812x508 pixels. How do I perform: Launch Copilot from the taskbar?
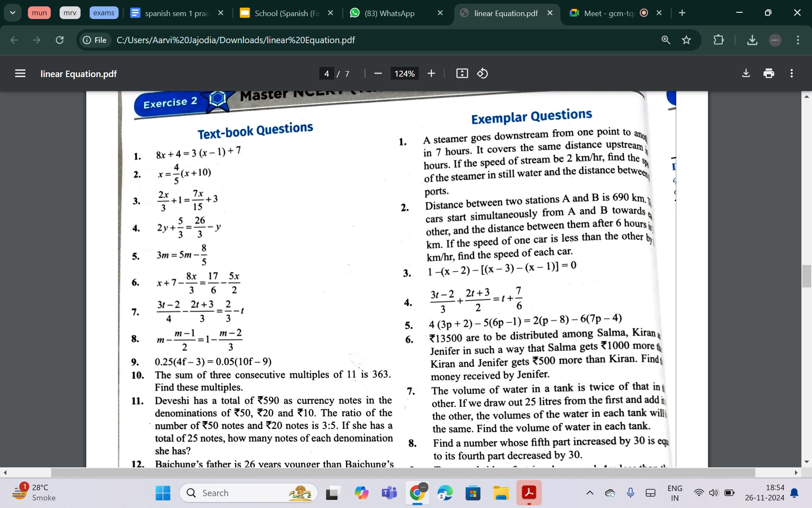361,493
